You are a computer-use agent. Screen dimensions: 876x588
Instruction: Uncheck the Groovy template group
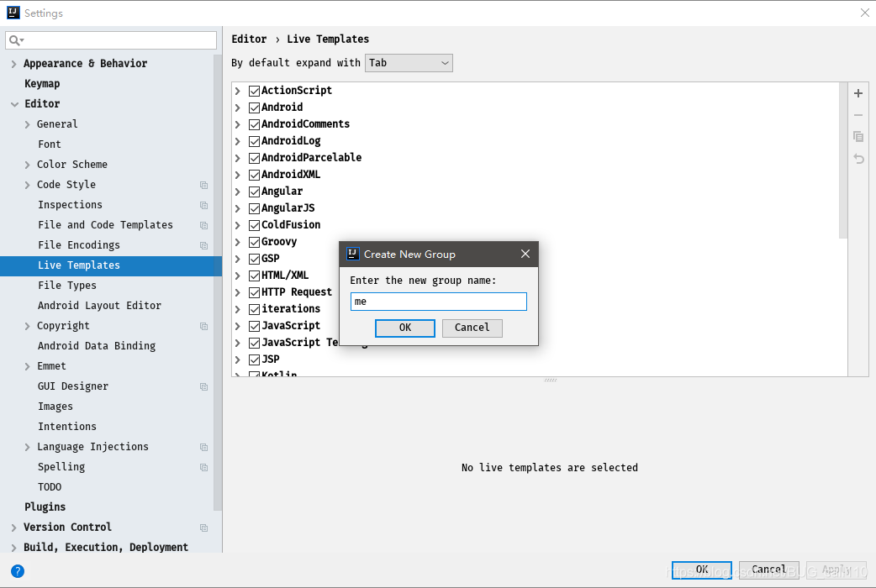[255, 241]
